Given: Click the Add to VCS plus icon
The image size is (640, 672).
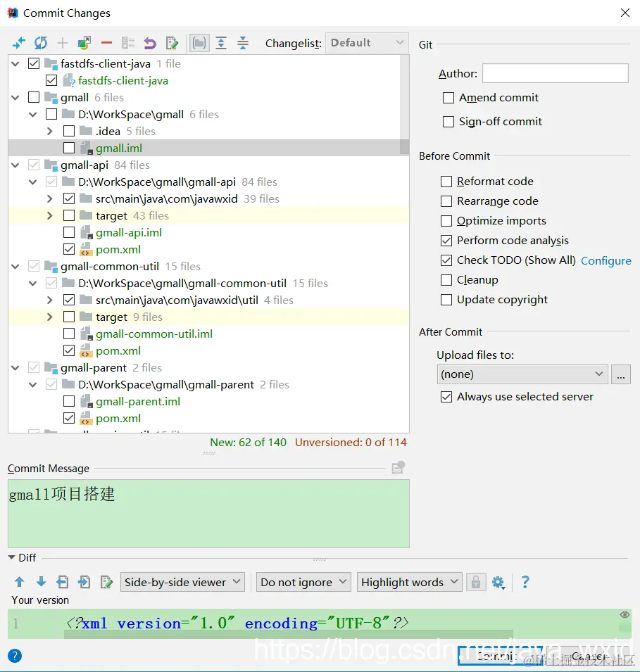Looking at the screenshot, I should 63,43.
